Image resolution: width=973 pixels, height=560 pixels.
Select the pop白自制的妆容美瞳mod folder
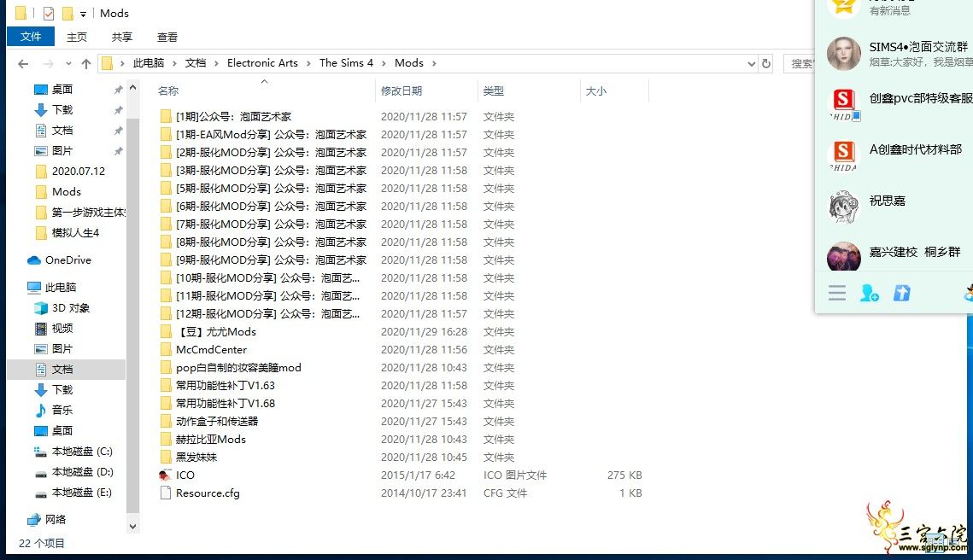pos(238,368)
